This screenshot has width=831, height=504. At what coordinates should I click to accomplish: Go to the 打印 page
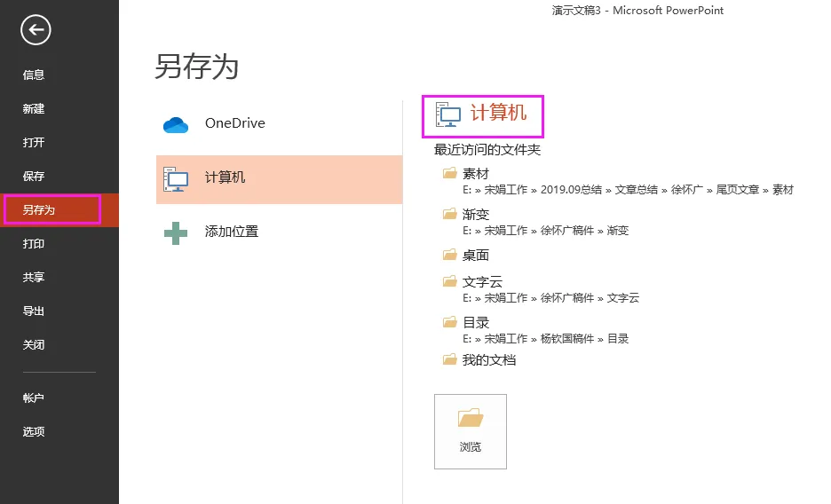tap(34, 244)
